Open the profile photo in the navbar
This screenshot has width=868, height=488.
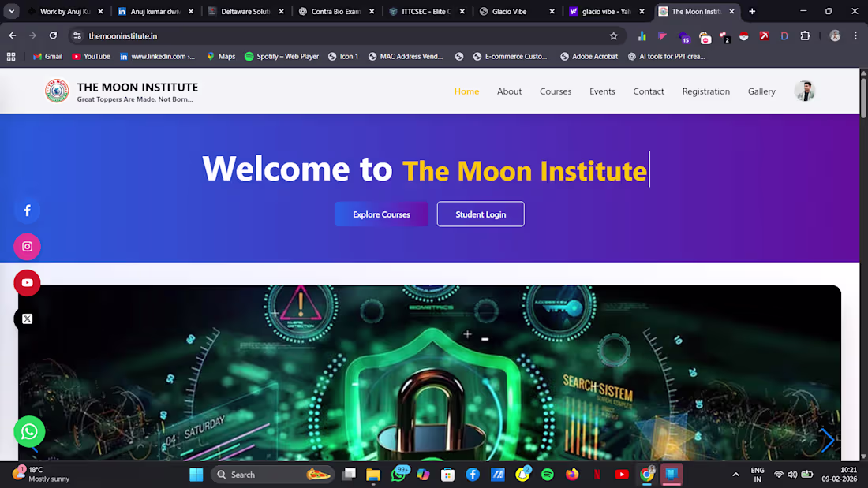805,91
